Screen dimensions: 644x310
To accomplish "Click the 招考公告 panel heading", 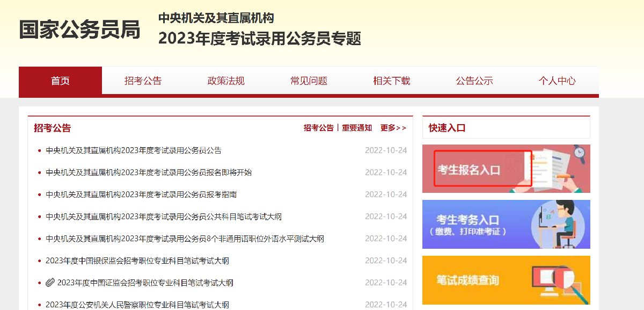I will pyautogui.click(x=52, y=128).
